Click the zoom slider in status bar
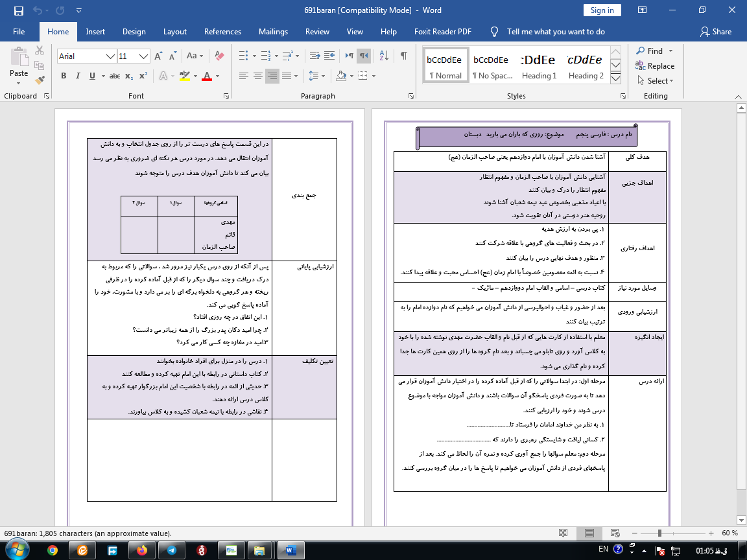This screenshot has height=560, width=747. (659, 533)
